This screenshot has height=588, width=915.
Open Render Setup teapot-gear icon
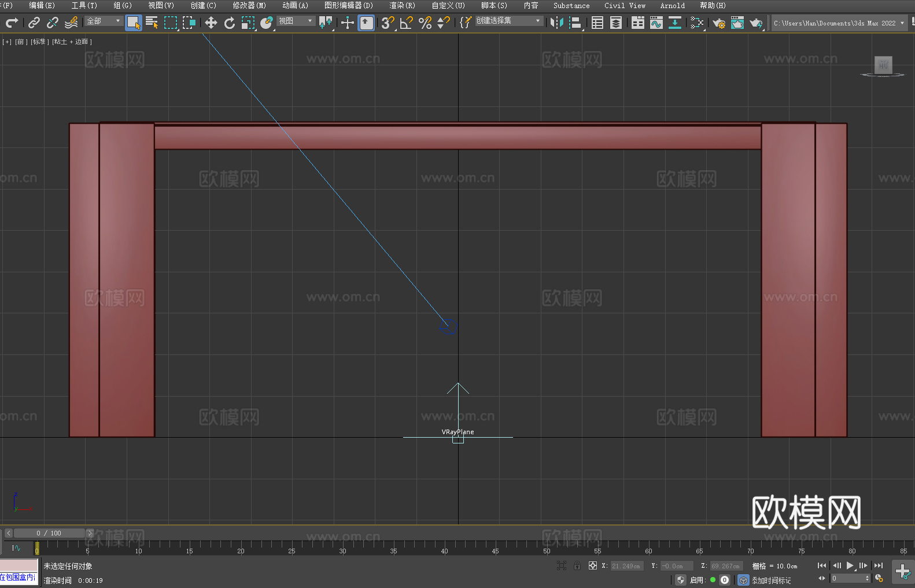coord(719,23)
